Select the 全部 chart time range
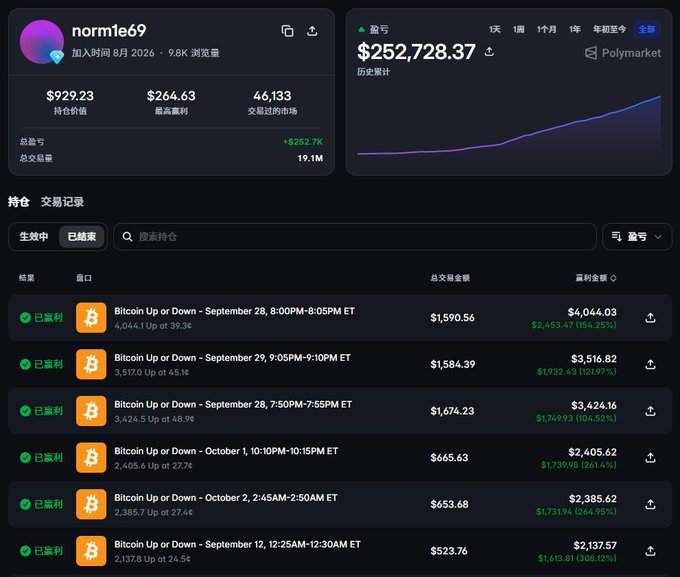This screenshot has width=680, height=577. click(x=646, y=29)
